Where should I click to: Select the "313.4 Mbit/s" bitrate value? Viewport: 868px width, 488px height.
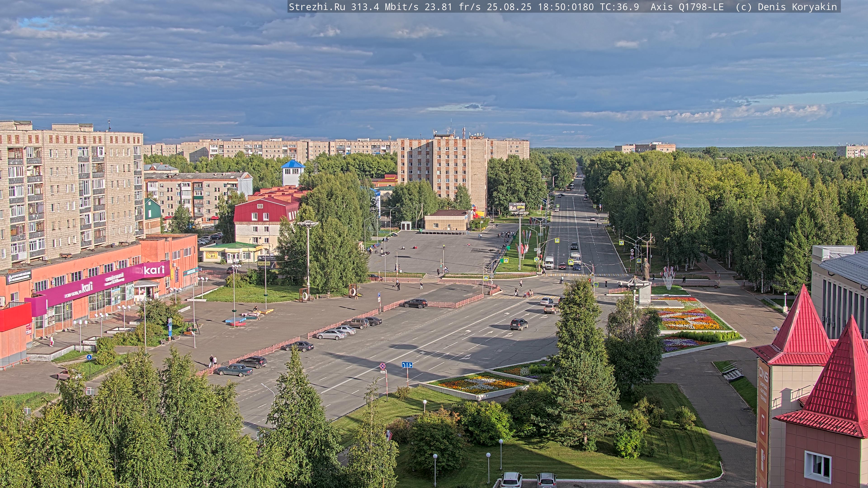click(x=384, y=7)
